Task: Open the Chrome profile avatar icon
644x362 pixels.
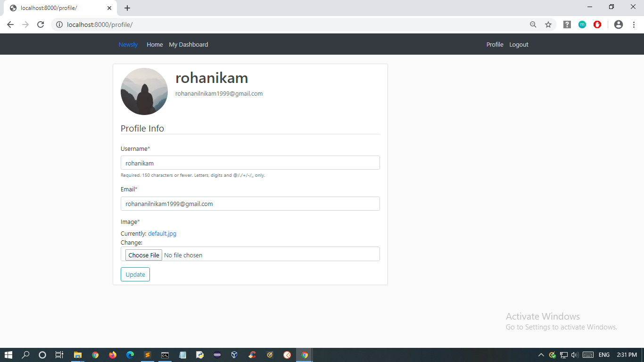Action: (x=619, y=25)
